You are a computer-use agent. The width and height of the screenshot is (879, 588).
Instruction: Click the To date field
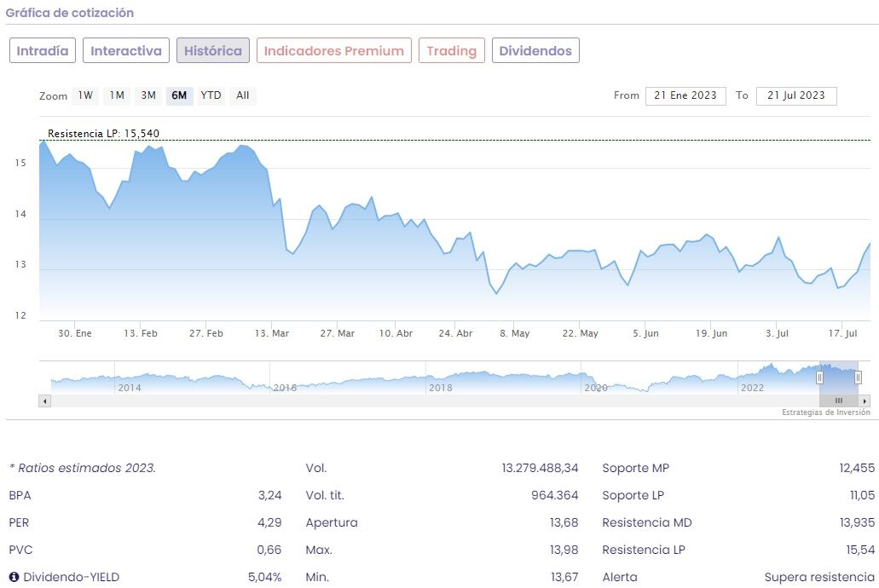pos(796,95)
